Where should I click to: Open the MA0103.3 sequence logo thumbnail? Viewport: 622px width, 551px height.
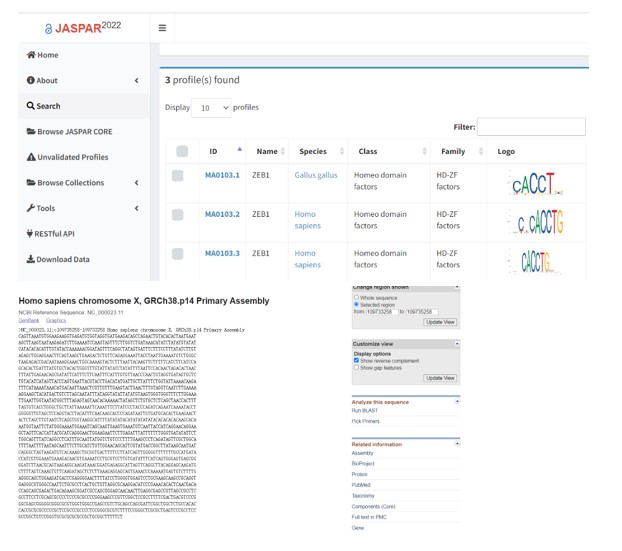point(535,260)
